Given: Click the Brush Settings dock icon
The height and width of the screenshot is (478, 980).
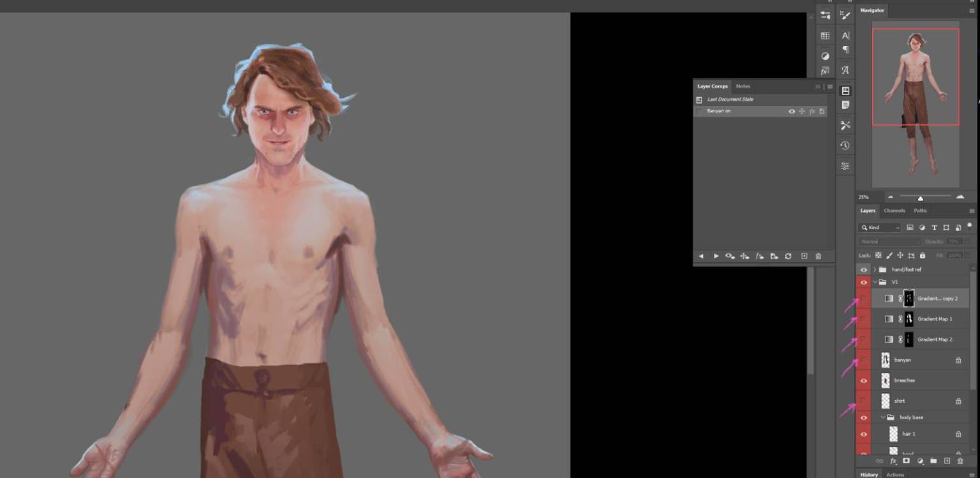Looking at the screenshot, I should pyautogui.click(x=845, y=15).
